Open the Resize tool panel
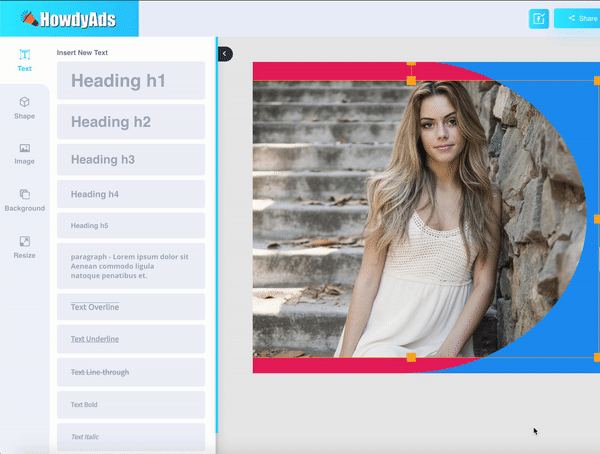 tap(24, 247)
